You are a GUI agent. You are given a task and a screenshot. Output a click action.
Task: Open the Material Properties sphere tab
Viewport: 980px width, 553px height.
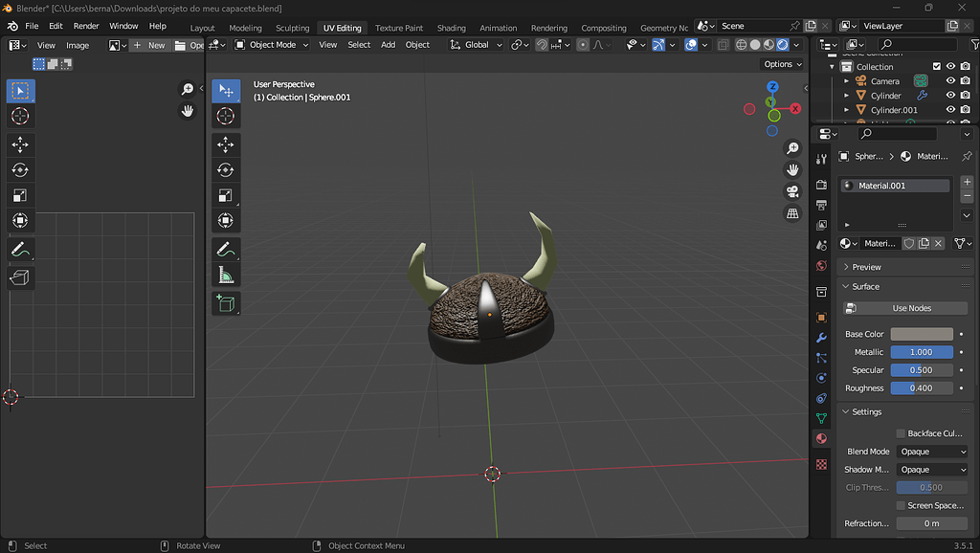click(822, 437)
